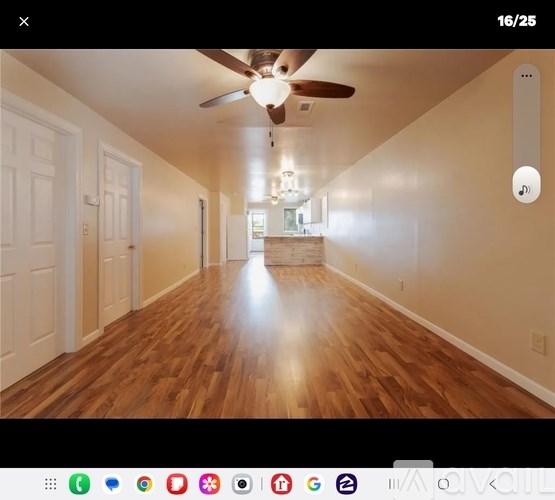Launch the Chrome browser
The width and height of the screenshot is (555, 500).
(x=144, y=484)
